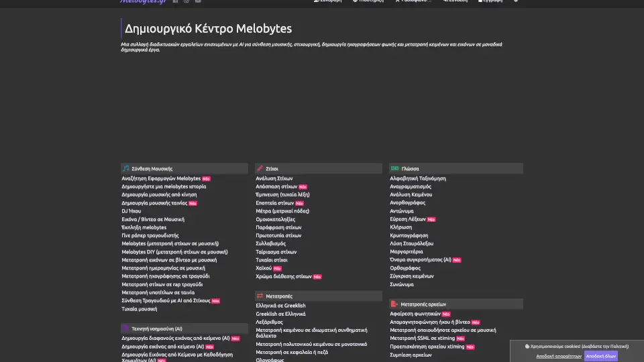Open Μετατροπή εικόνων σε βίντεο με μουσική
This screenshot has width=644, height=362.
[169, 260]
